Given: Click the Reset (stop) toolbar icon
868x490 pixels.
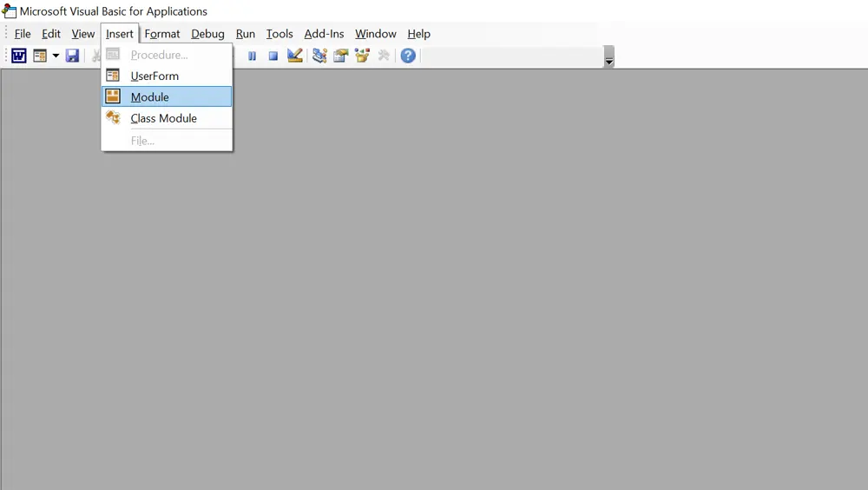Looking at the screenshot, I should (273, 56).
